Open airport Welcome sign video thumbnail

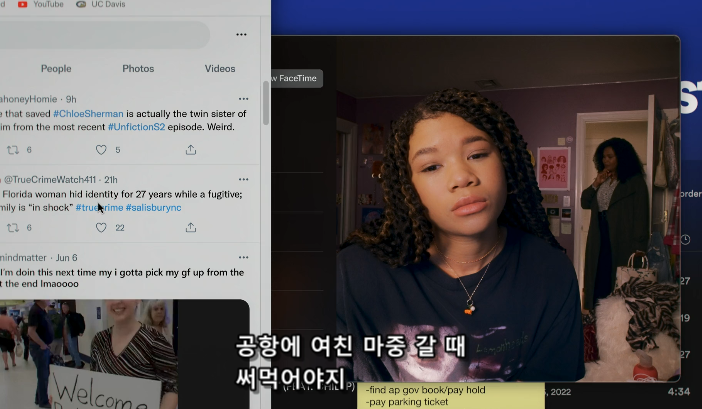coord(124,354)
